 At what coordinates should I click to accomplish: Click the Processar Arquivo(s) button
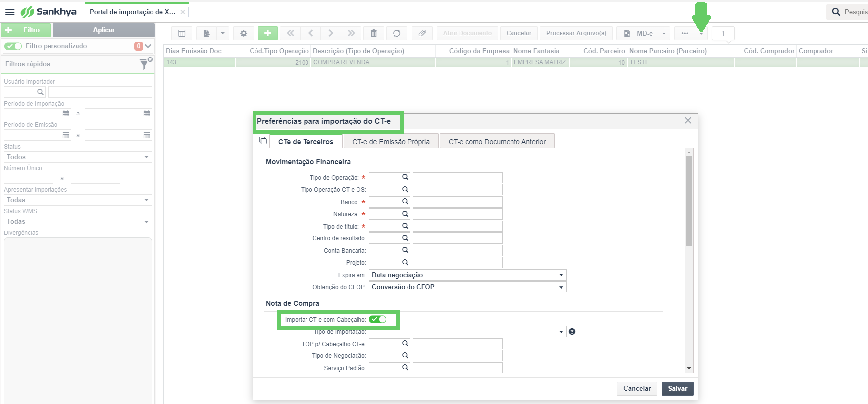point(576,33)
